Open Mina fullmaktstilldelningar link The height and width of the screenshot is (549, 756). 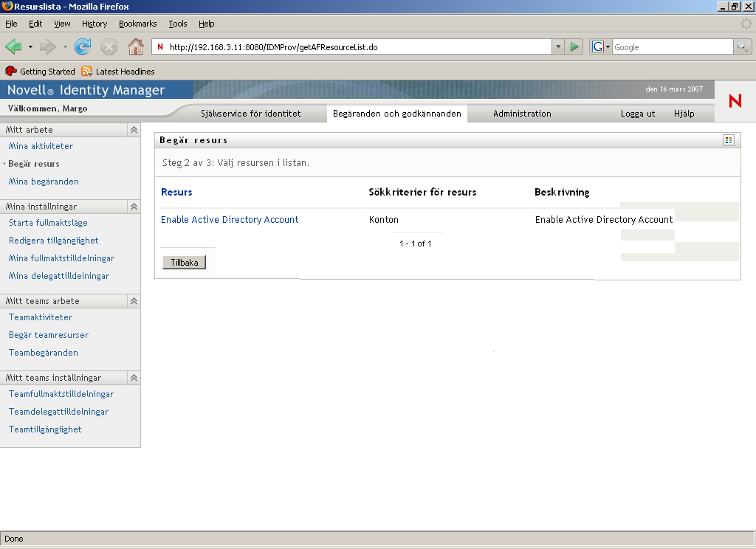(62, 258)
